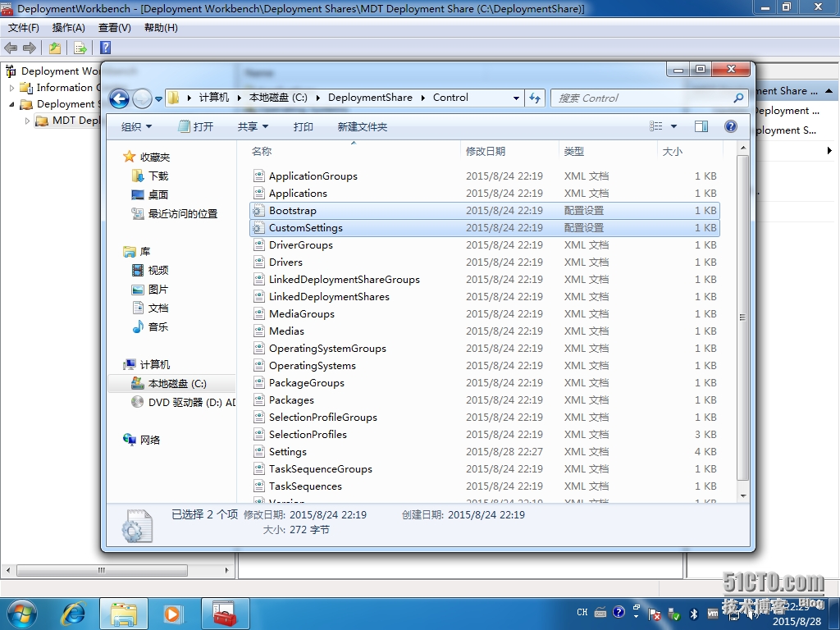This screenshot has width=840, height=630.
Task: Select 最近访问的位置 in sidebar
Action: [175, 214]
